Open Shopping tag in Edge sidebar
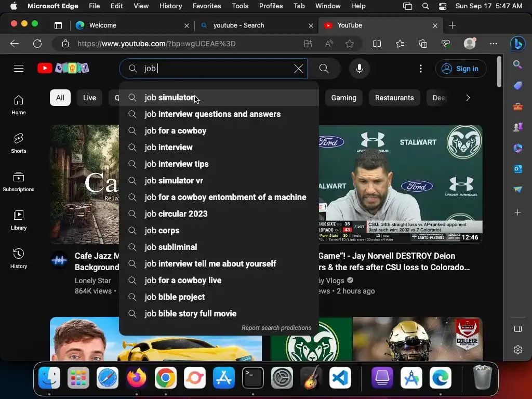 518,86
